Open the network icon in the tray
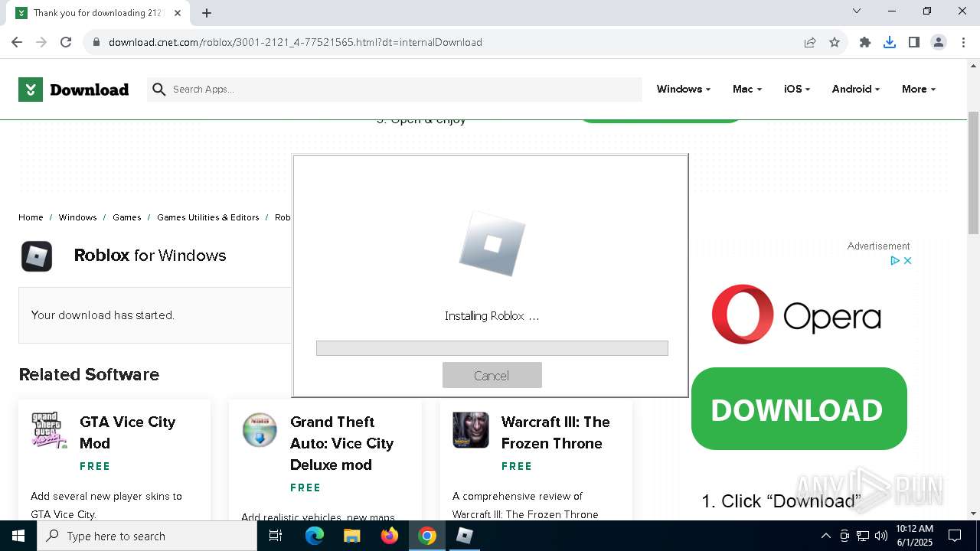 click(x=863, y=536)
